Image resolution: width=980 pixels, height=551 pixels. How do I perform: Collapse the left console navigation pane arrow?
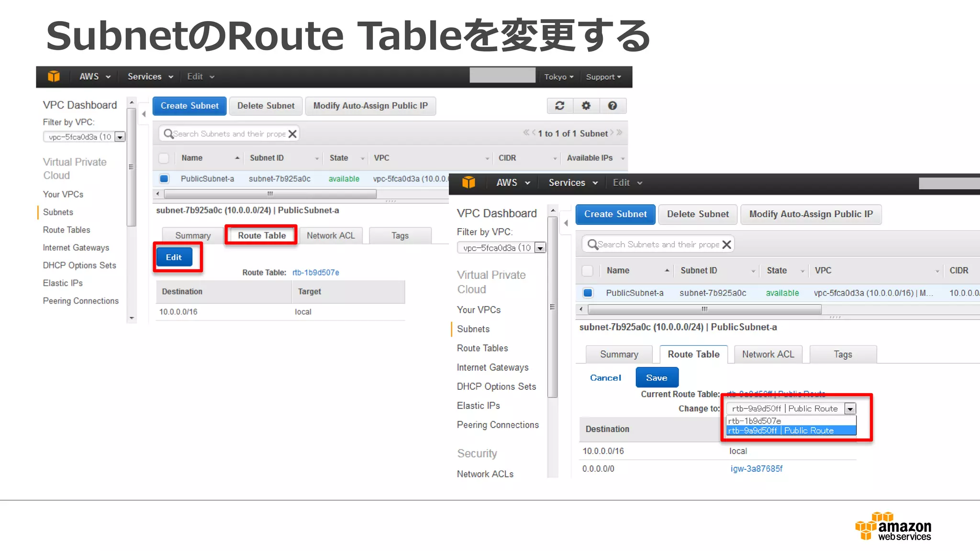[144, 114]
